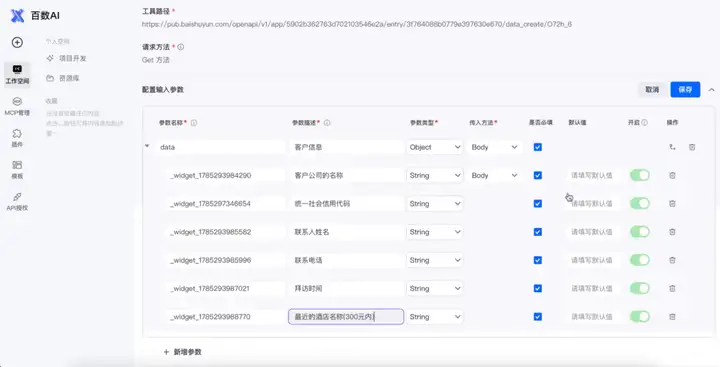Click the 百数AI logo icon

point(17,16)
